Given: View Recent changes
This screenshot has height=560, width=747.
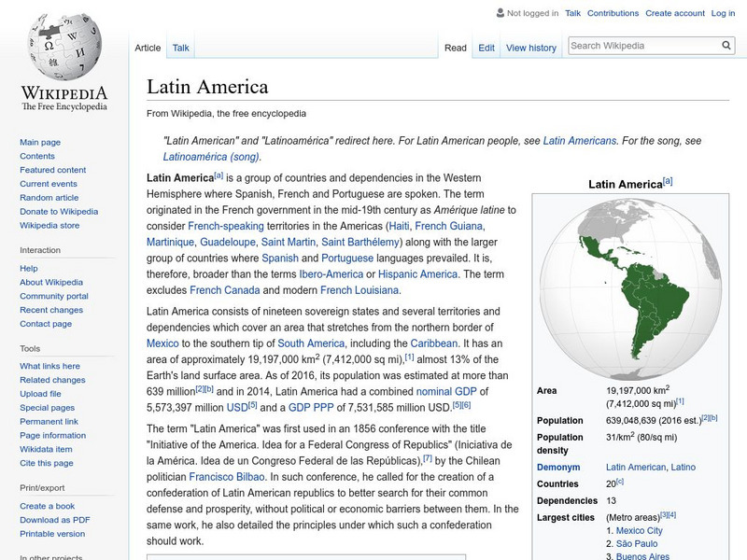Looking at the screenshot, I should (x=51, y=310).
